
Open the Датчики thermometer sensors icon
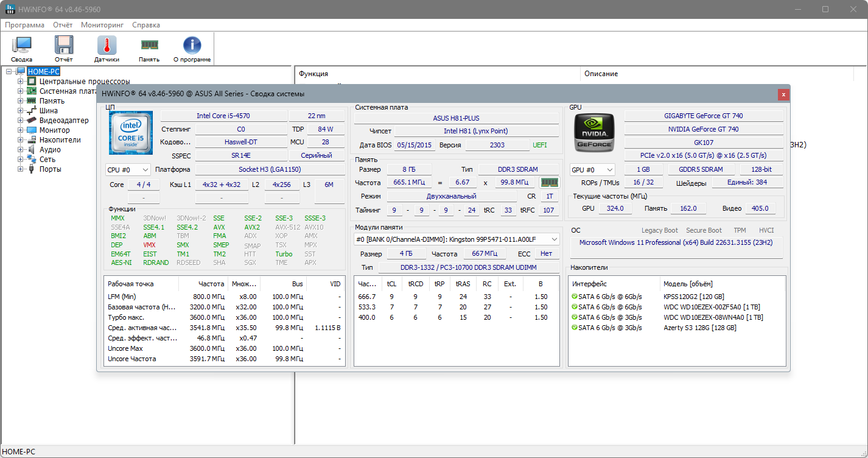pyautogui.click(x=107, y=46)
